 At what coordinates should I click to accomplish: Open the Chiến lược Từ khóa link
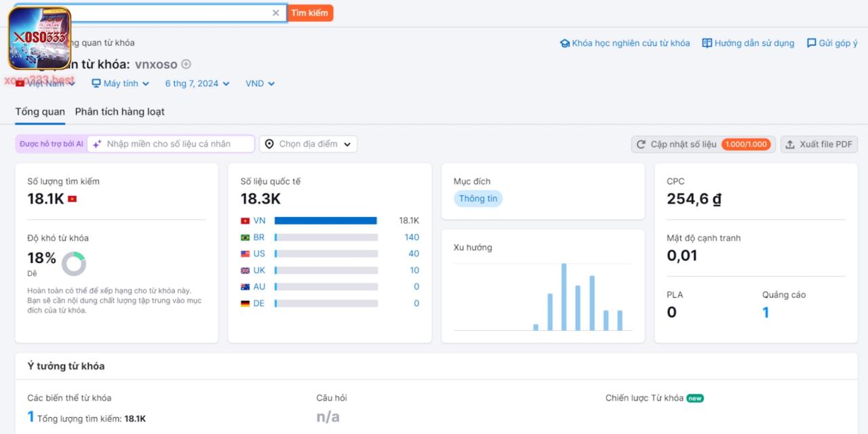click(645, 398)
